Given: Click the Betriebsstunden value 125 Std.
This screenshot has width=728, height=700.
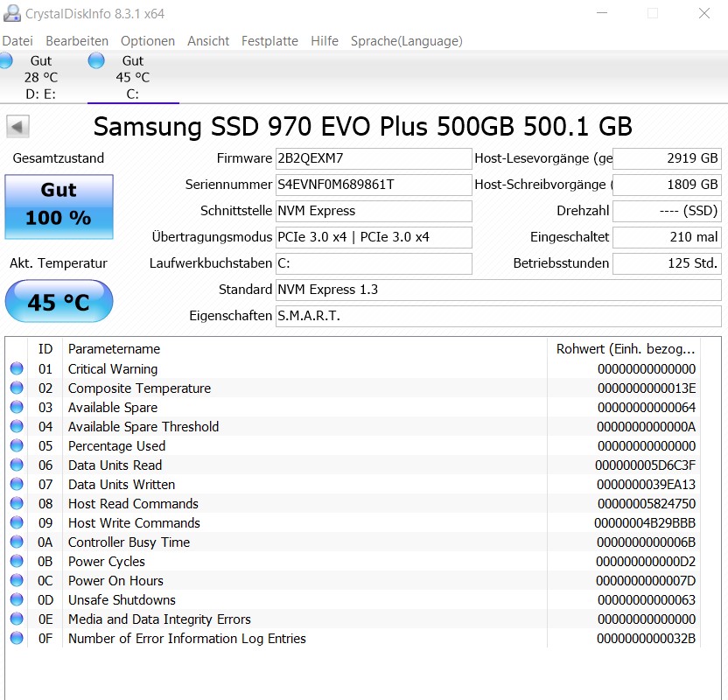Looking at the screenshot, I should tap(667, 263).
